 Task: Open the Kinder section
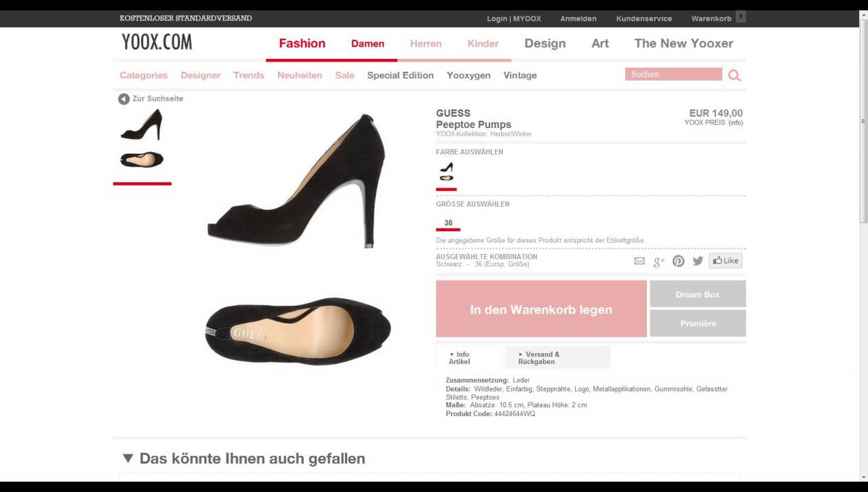click(x=483, y=43)
